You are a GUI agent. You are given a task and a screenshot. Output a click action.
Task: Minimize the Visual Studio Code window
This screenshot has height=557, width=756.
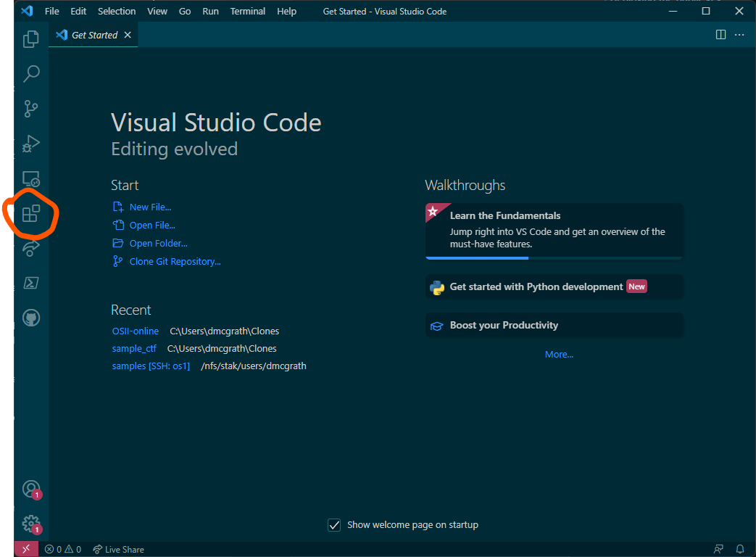pyautogui.click(x=673, y=11)
